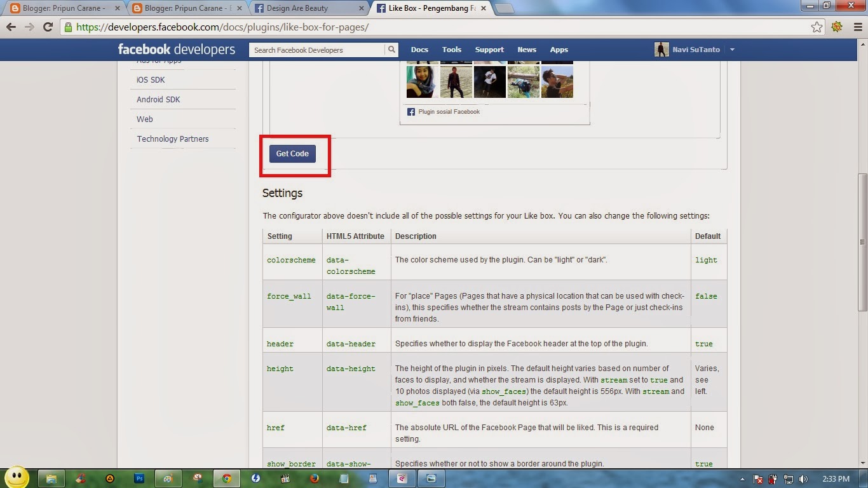This screenshot has width=868, height=488.
Task: Select the search magnifier icon on Facebook Developers
Action: [x=392, y=49]
